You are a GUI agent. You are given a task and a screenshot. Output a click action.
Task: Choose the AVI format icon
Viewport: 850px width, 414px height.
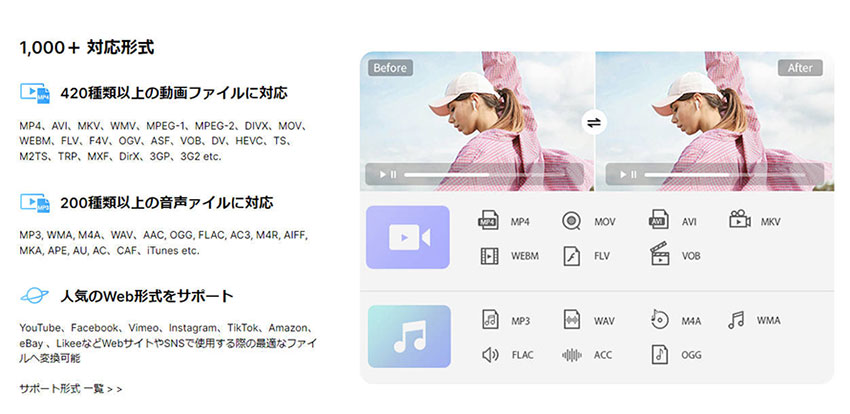[x=658, y=221]
